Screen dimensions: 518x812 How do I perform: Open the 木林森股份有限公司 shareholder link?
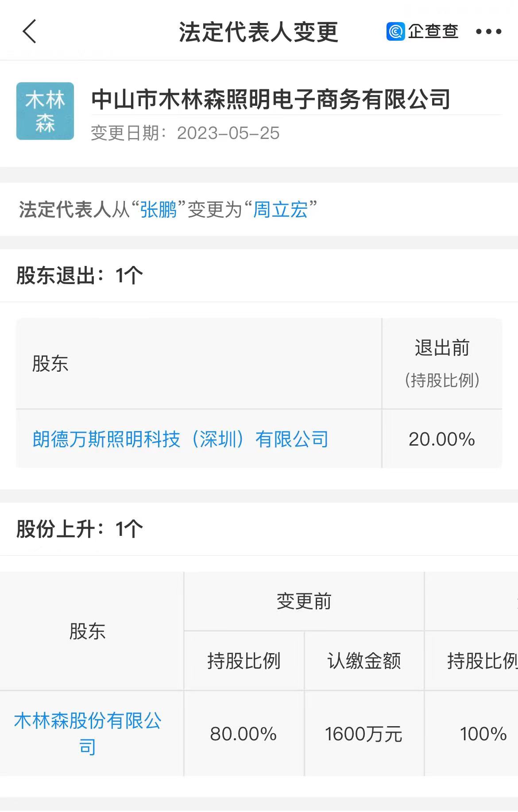pos(88,733)
